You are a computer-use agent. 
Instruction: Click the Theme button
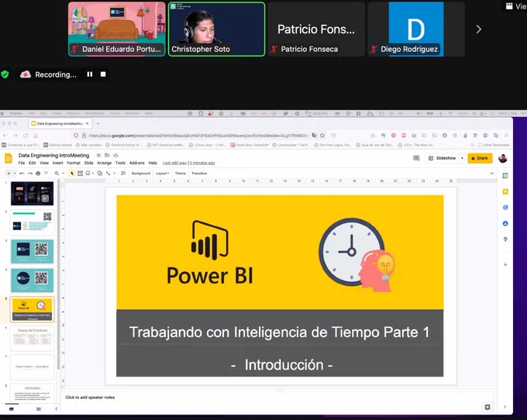pos(180,174)
